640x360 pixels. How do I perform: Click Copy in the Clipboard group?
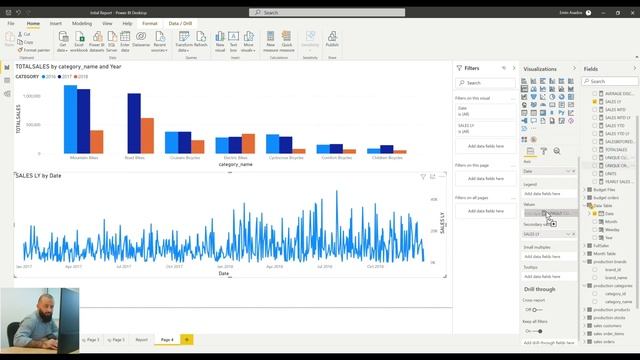pyautogui.click(x=26, y=42)
